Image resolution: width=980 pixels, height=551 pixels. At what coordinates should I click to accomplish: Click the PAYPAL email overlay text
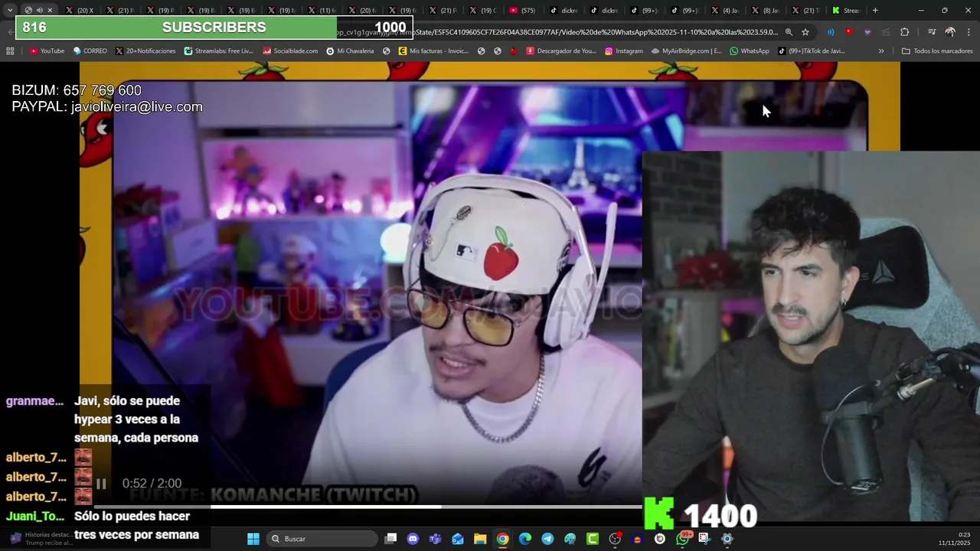click(107, 107)
